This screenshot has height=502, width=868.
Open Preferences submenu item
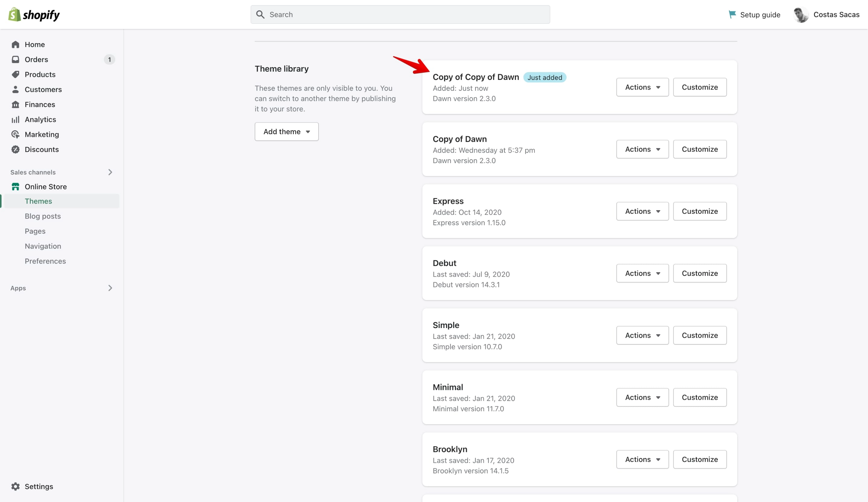tap(45, 261)
